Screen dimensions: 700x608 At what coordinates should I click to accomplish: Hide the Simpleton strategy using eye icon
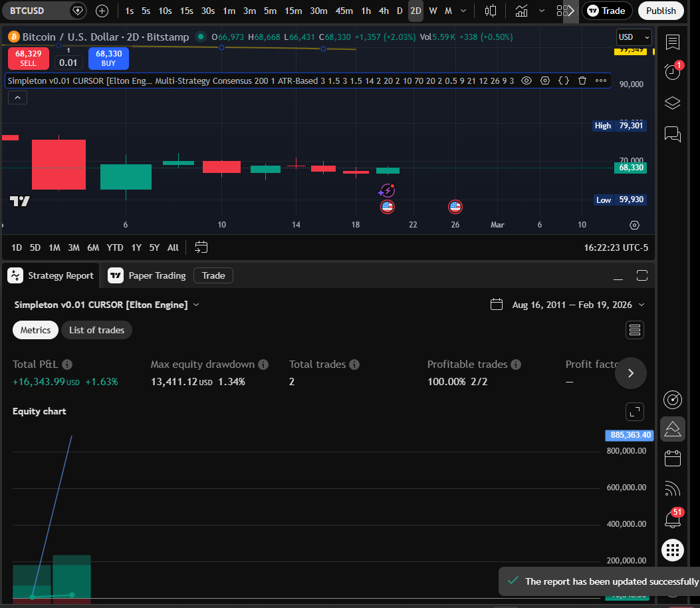526,80
